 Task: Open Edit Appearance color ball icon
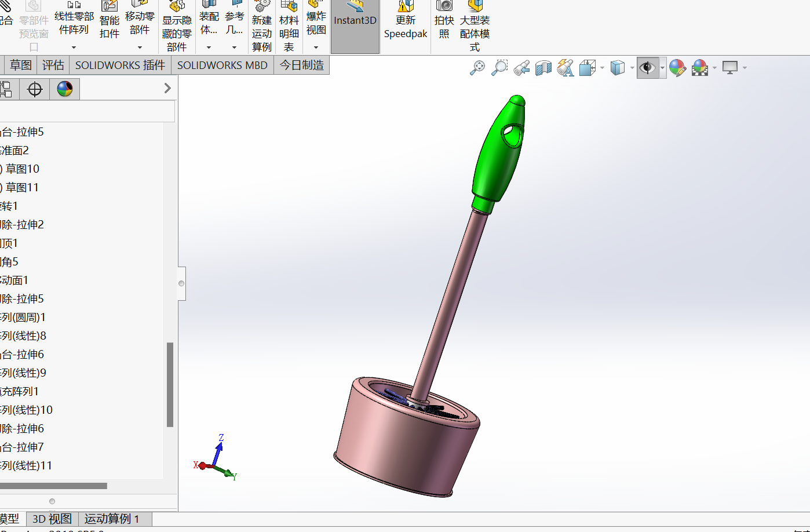pos(677,68)
